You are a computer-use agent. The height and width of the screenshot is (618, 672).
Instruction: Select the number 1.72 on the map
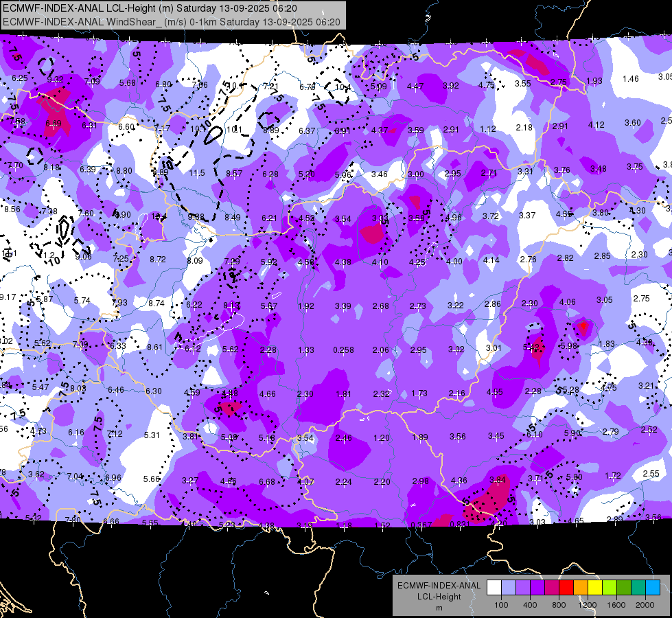pos(613,475)
